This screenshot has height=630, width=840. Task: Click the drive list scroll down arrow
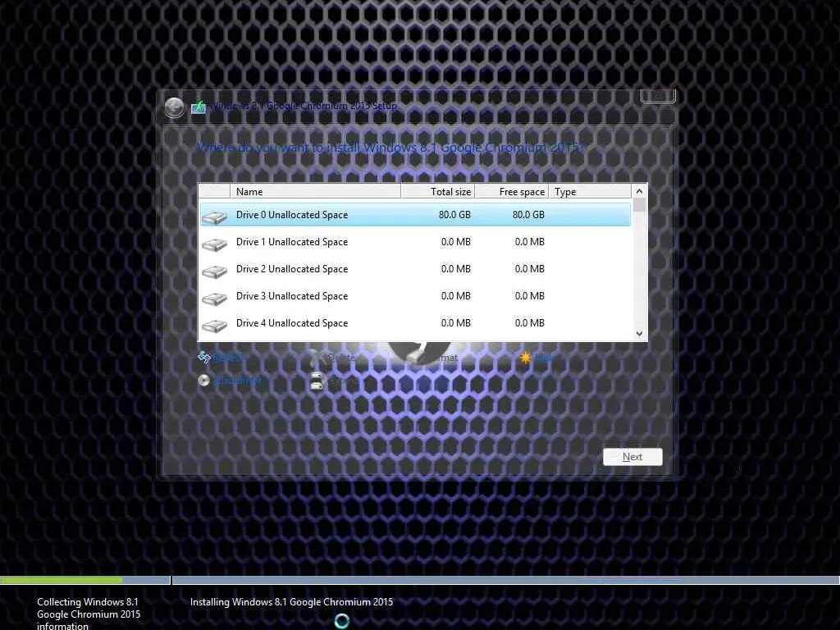pyautogui.click(x=639, y=334)
